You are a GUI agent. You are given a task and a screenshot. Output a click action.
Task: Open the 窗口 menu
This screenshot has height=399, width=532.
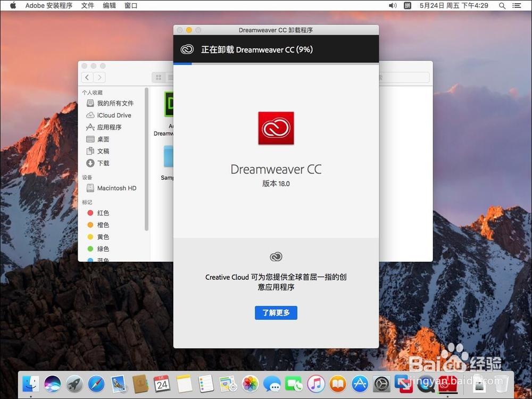click(131, 5)
